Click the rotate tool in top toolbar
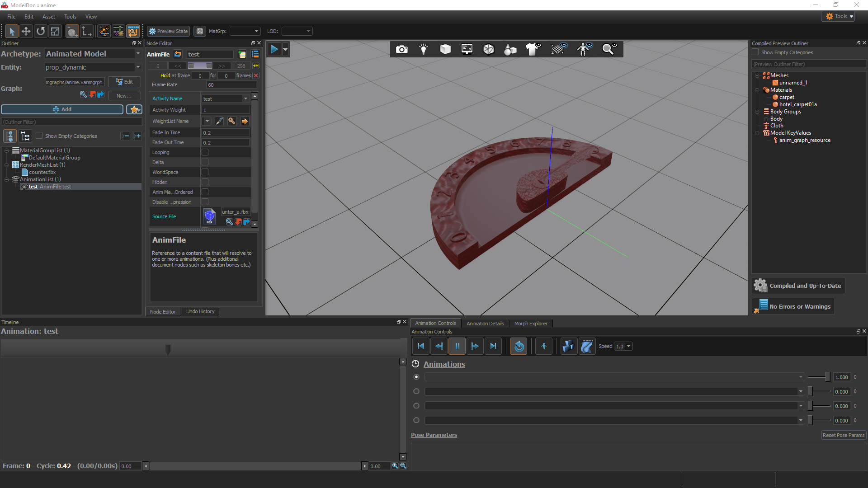Image resolution: width=868 pixels, height=488 pixels. (x=41, y=31)
